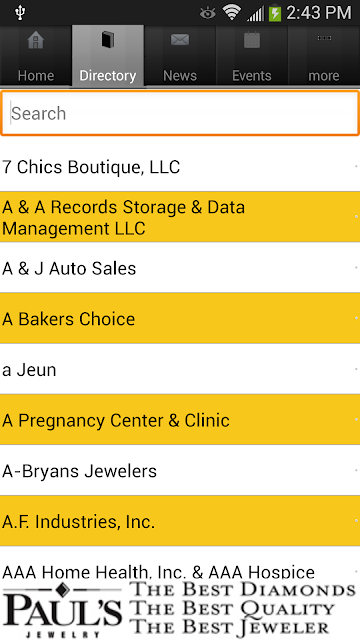Tap the more dots icon
The image size is (360, 640).
[x=324, y=38]
